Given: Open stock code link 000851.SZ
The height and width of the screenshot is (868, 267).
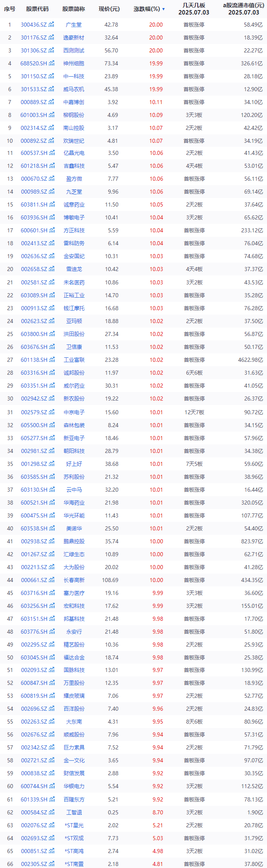Looking at the screenshot, I should pos(34,851).
